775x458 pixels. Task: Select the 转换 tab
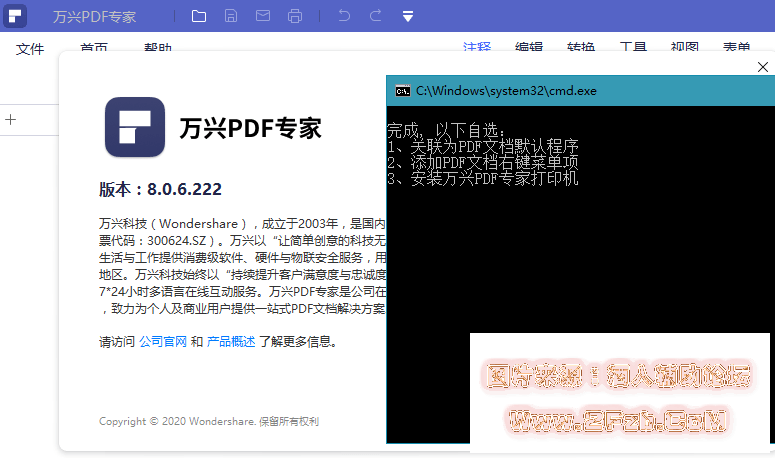point(581,47)
